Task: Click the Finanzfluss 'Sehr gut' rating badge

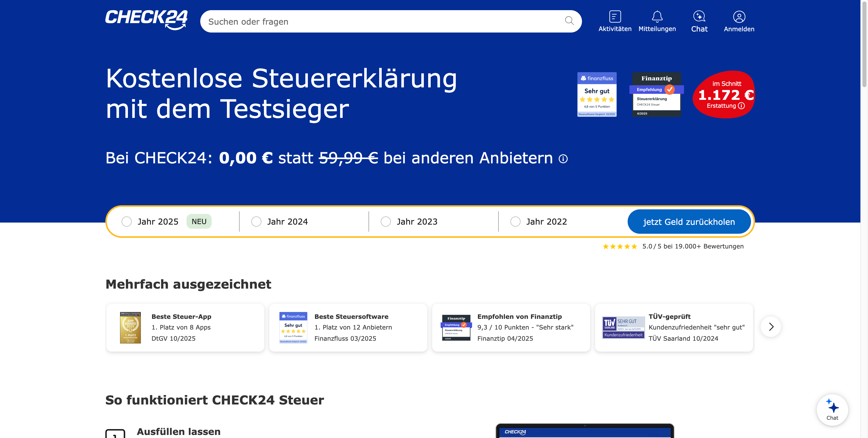Action: click(x=597, y=95)
